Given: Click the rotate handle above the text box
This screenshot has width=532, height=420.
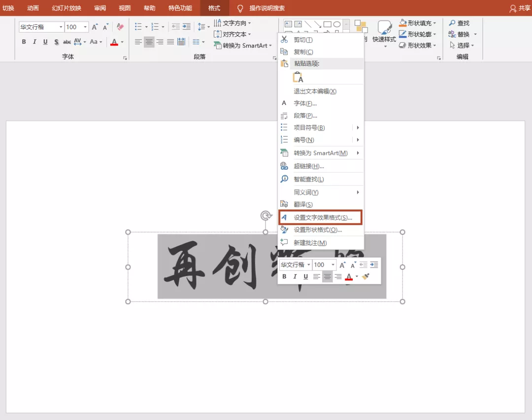Looking at the screenshot, I should (x=266, y=215).
